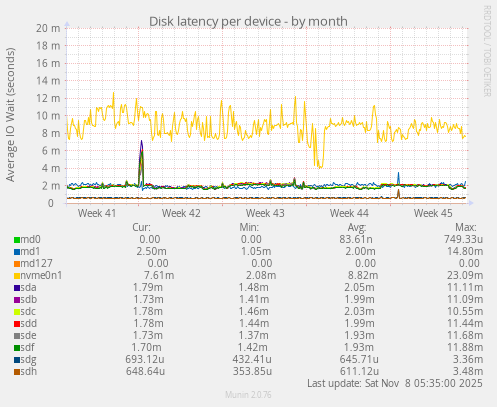This screenshot has height=407, width=497.
Task: Click the 'Avg:' column header
Action: coord(357,227)
